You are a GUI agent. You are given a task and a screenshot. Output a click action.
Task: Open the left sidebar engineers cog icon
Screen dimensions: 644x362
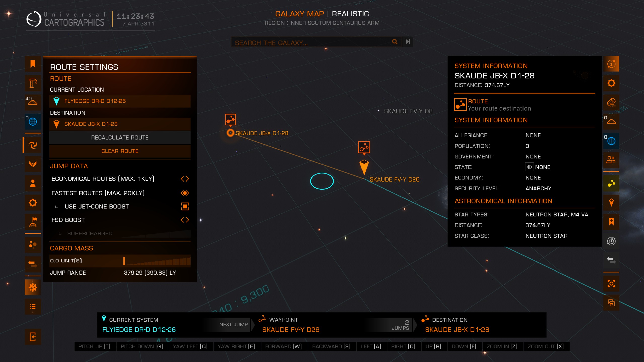pyautogui.click(x=33, y=203)
